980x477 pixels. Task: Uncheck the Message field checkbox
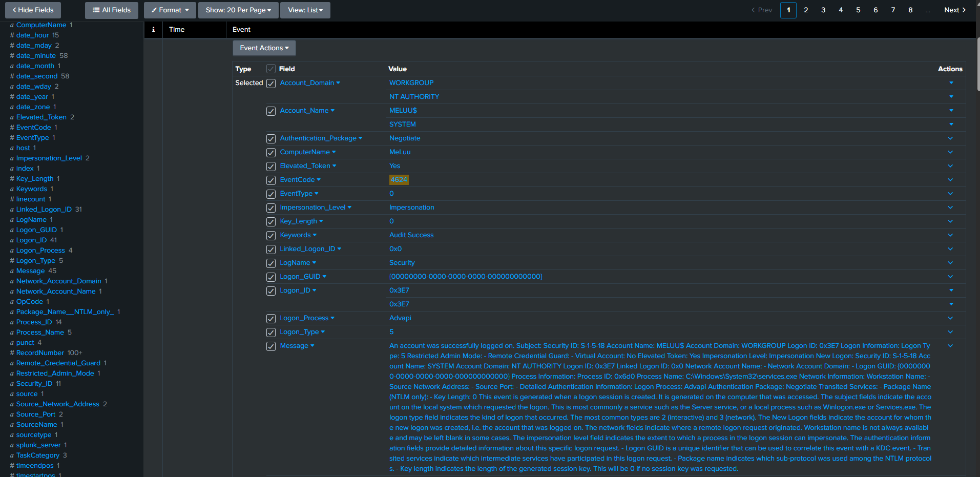tap(271, 346)
